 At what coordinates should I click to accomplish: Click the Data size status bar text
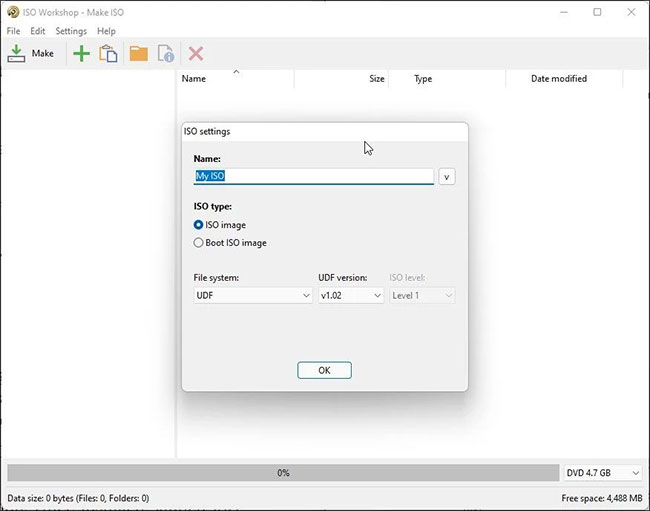[78, 498]
